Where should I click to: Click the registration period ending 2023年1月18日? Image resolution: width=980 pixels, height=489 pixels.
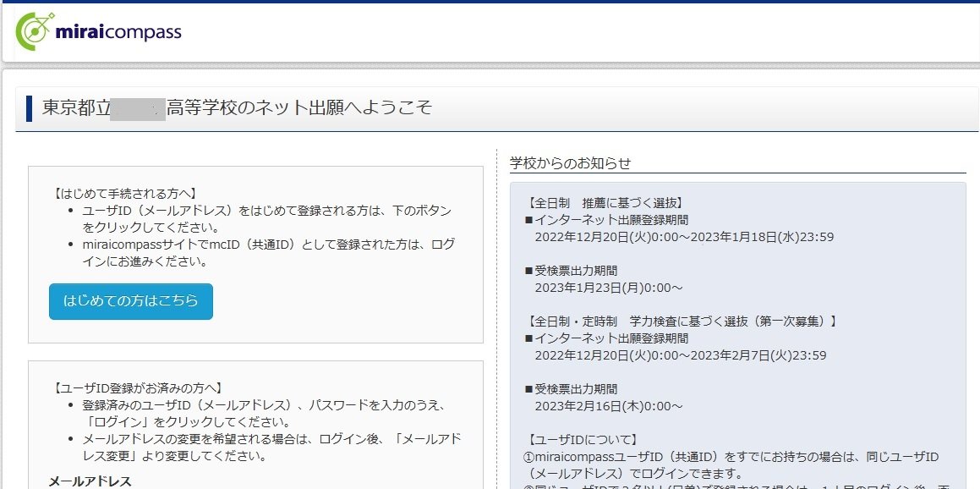(x=684, y=237)
